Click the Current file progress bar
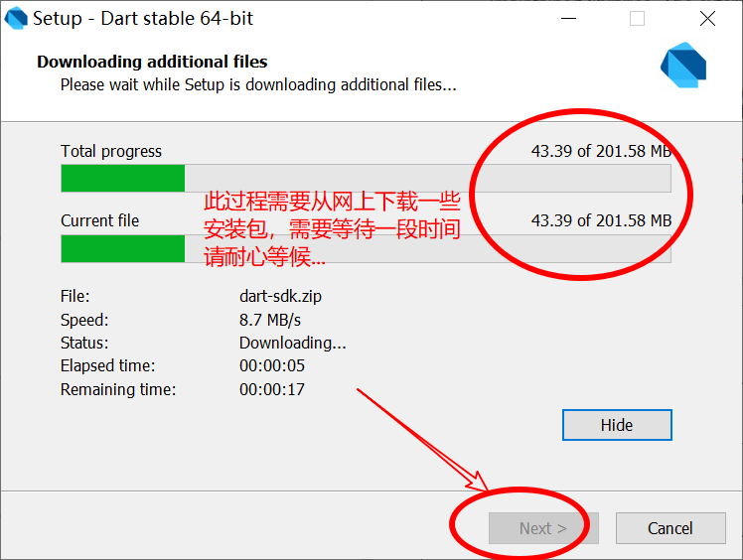This screenshot has height=560, width=743. pos(366,248)
